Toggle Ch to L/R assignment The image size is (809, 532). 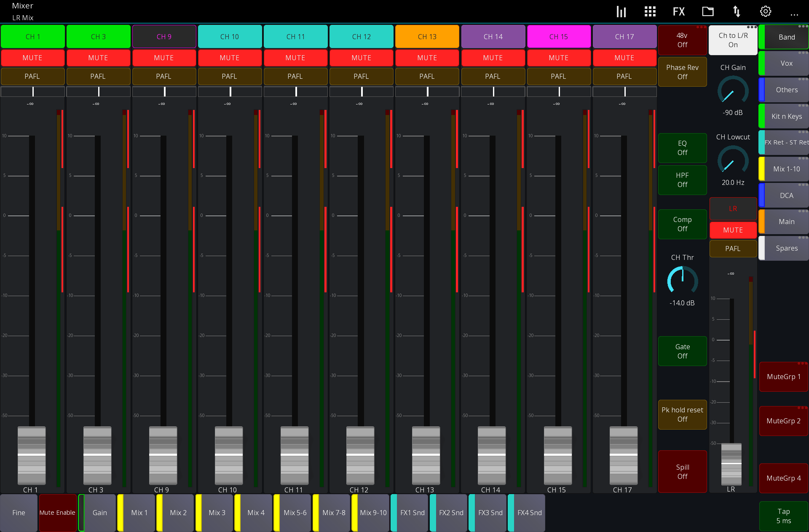pos(733,40)
